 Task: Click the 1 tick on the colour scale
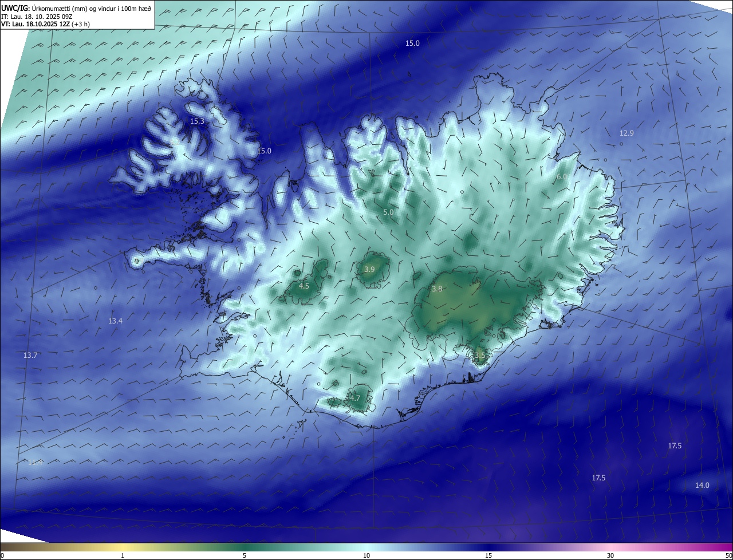(123, 556)
